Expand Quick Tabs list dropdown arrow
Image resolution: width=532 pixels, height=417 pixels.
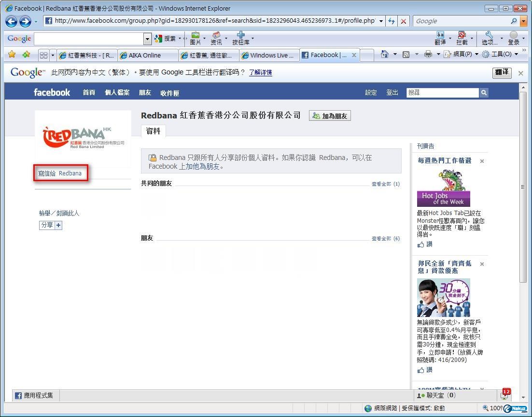53,55
